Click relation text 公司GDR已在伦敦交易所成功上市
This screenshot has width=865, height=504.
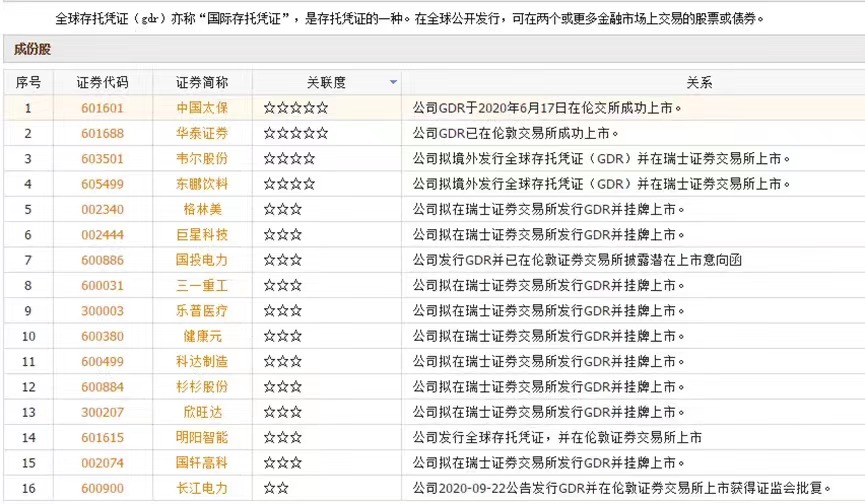[515, 133]
